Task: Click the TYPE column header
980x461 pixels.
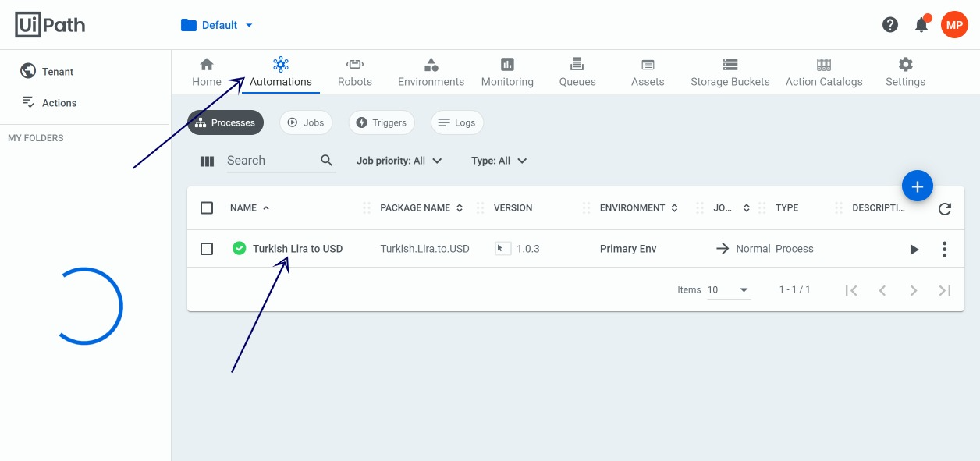Action: point(786,208)
